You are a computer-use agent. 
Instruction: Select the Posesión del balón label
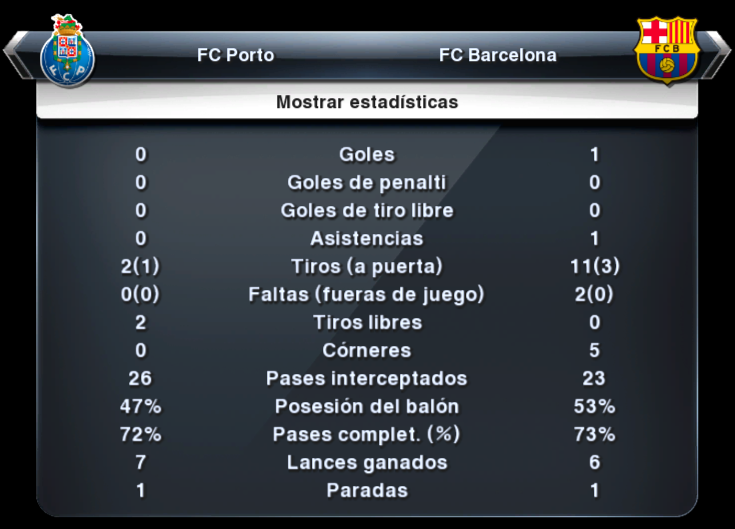tap(367, 406)
